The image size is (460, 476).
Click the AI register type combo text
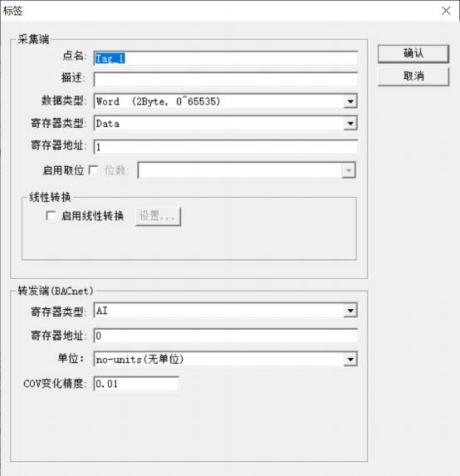click(x=102, y=311)
